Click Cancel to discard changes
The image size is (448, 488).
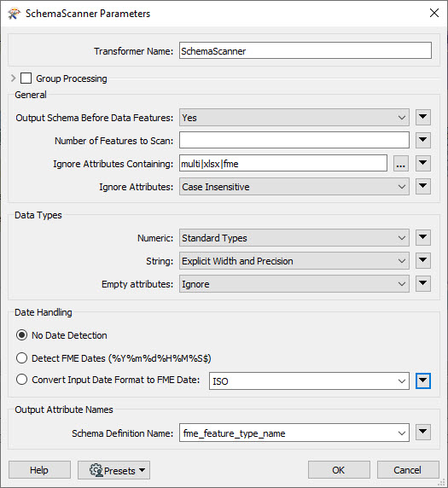(x=408, y=469)
